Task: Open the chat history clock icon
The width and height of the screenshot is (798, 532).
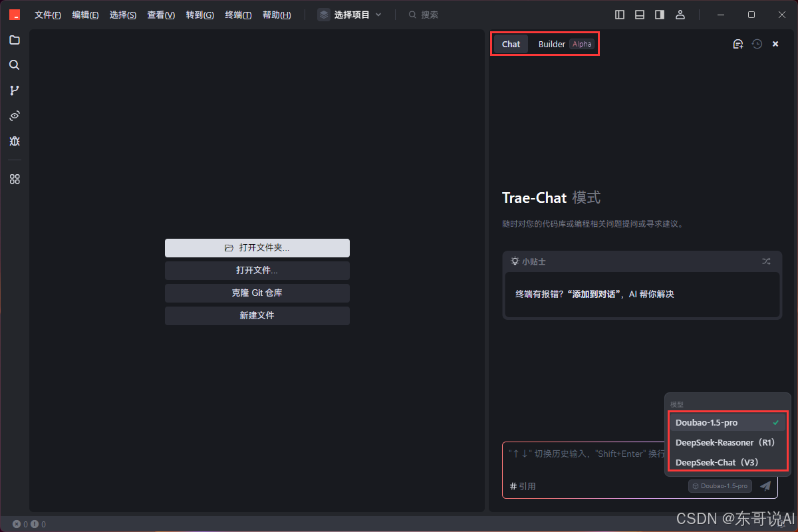Action: coord(757,44)
